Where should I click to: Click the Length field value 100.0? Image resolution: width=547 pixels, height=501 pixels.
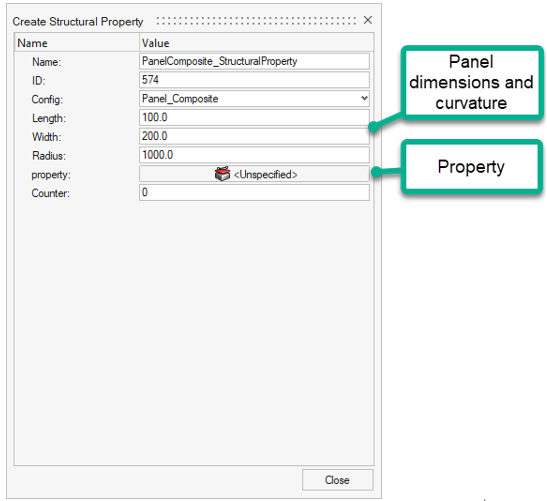click(254, 118)
